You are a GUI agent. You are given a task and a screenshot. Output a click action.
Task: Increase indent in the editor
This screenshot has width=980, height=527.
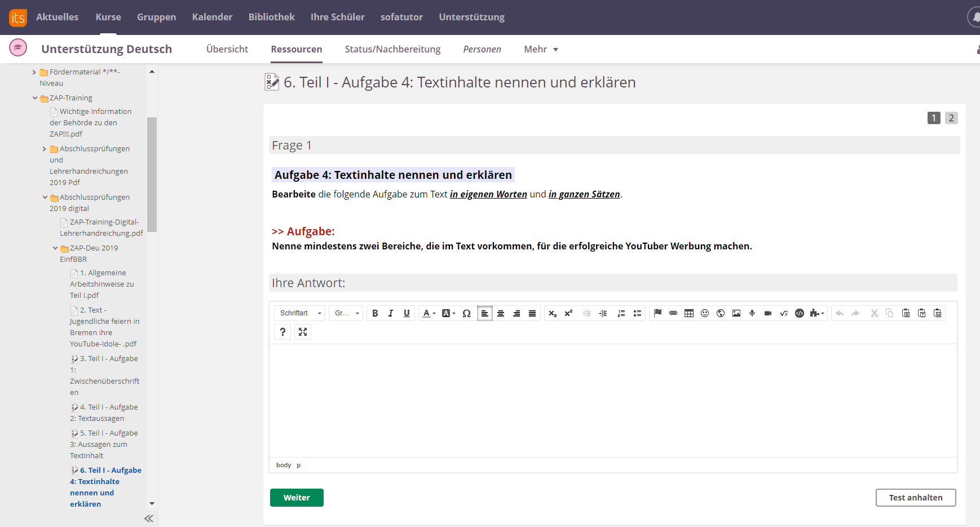pos(603,313)
